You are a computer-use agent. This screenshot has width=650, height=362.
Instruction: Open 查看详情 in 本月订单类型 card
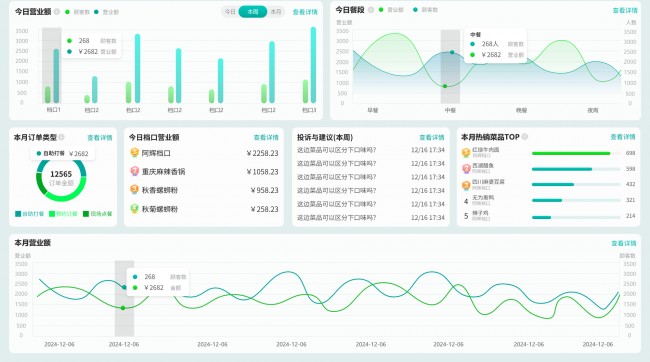click(x=99, y=138)
